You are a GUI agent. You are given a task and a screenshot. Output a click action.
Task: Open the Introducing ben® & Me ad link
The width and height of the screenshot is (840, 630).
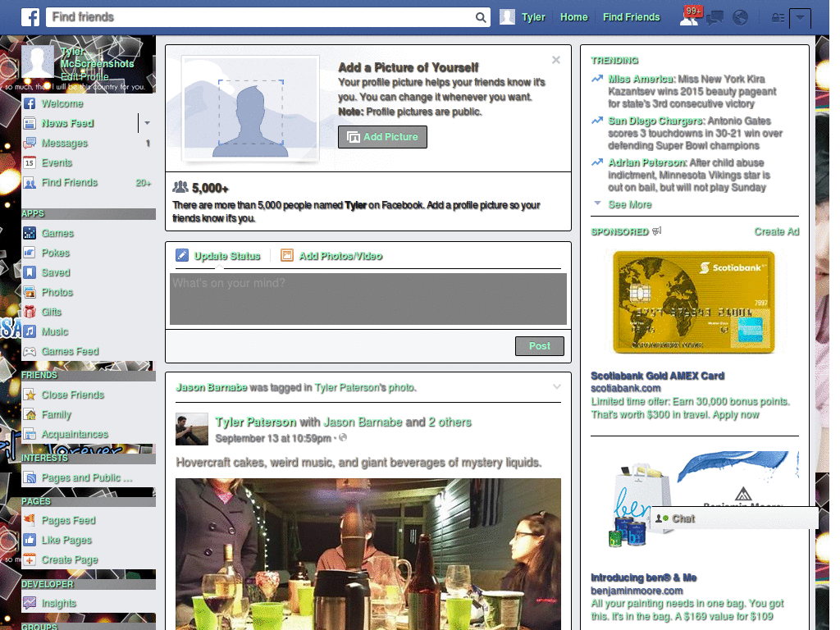(x=643, y=577)
